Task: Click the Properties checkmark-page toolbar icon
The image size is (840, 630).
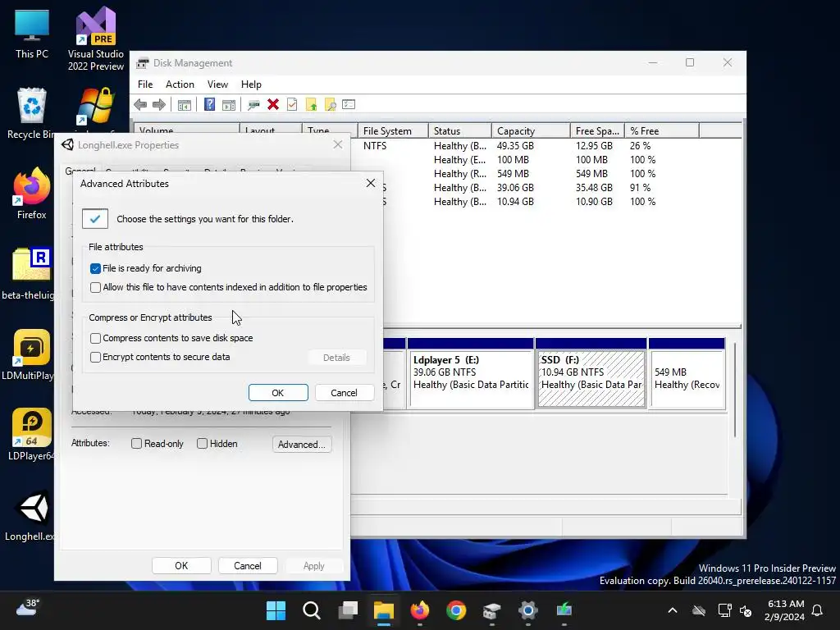Action: point(292,104)
